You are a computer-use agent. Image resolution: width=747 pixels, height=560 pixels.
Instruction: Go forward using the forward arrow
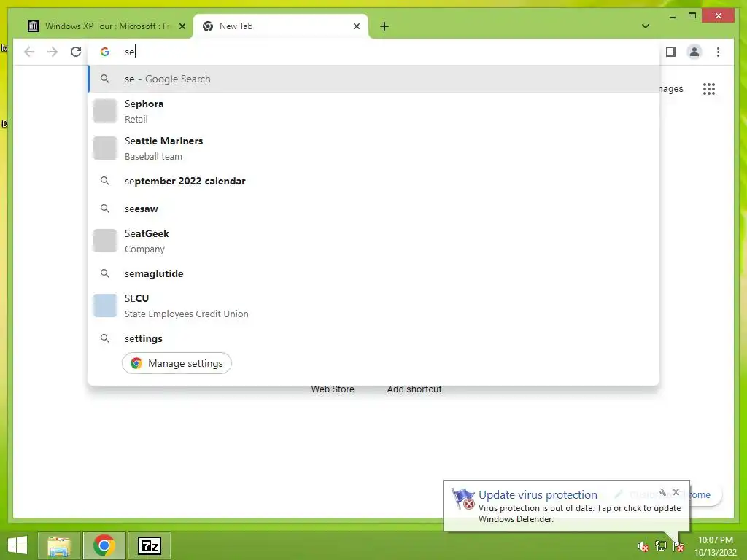(x=53, y=52)
